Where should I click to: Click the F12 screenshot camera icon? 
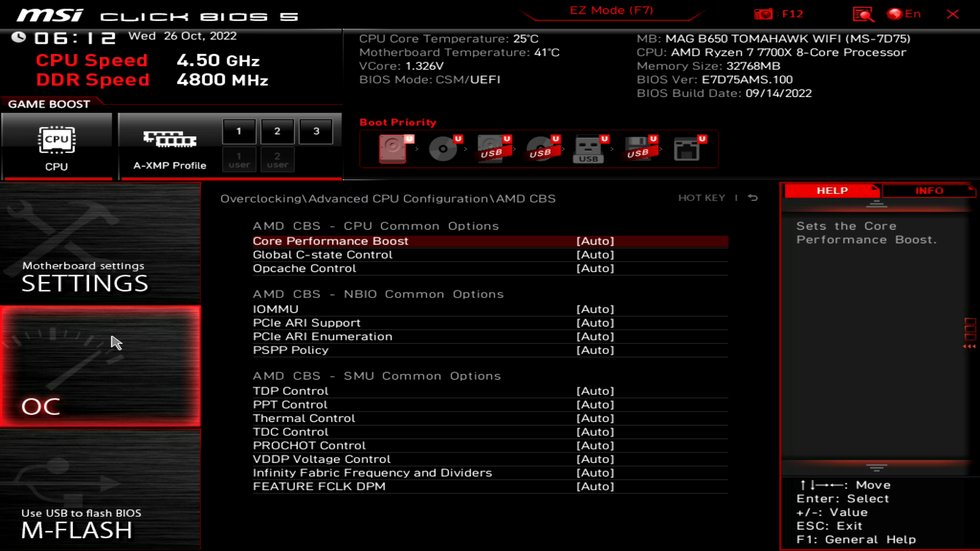point(764,14)
